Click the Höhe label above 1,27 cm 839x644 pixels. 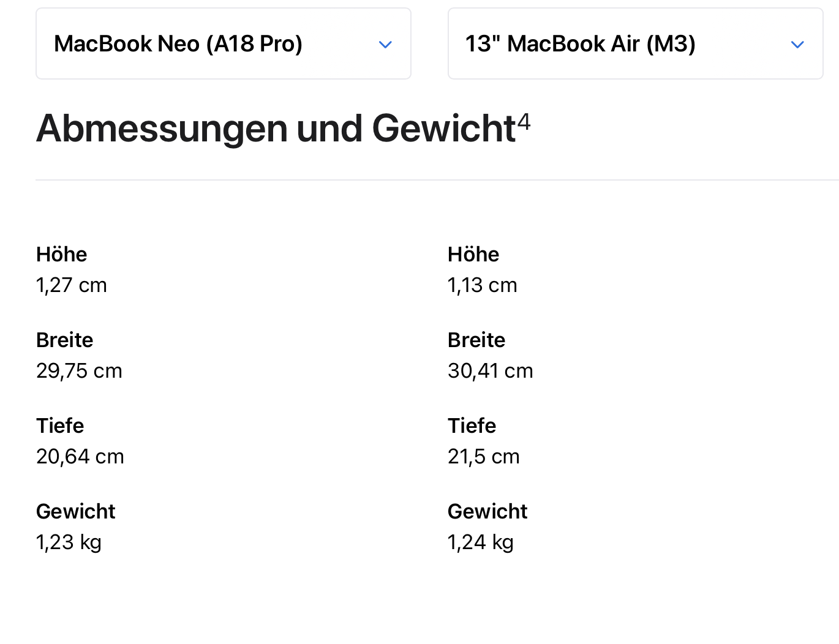62,255
